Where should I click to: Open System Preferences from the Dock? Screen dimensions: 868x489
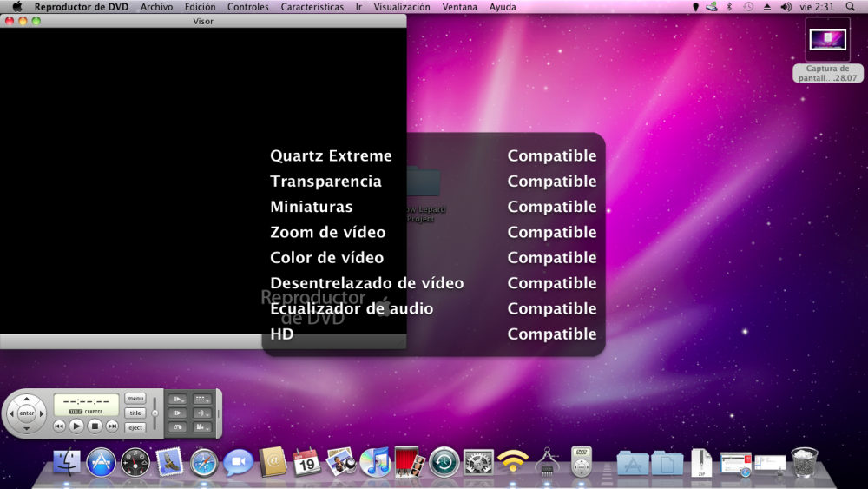click(478, 462)
